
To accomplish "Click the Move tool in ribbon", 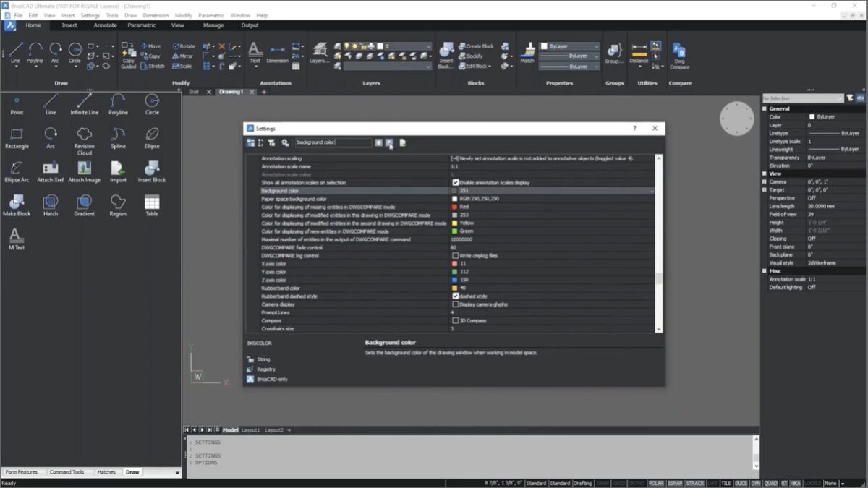I will click(x=150, y=46).
